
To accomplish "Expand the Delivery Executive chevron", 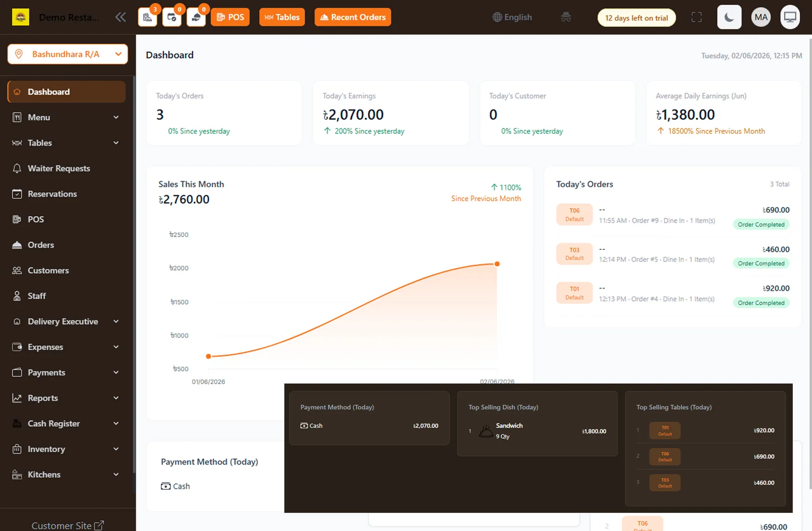I will click(116, 321).
